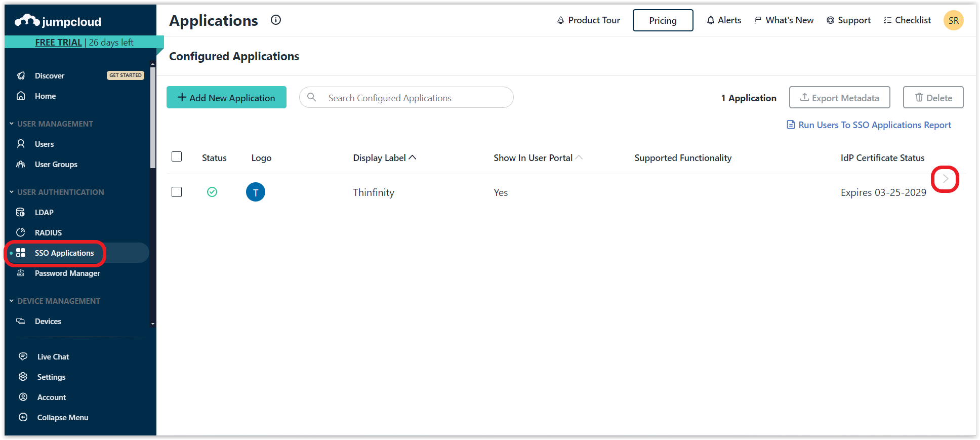The height and width of the screenshot is (440, 980).
Task: Click the Settings gear icon
Action: [23, 377]
